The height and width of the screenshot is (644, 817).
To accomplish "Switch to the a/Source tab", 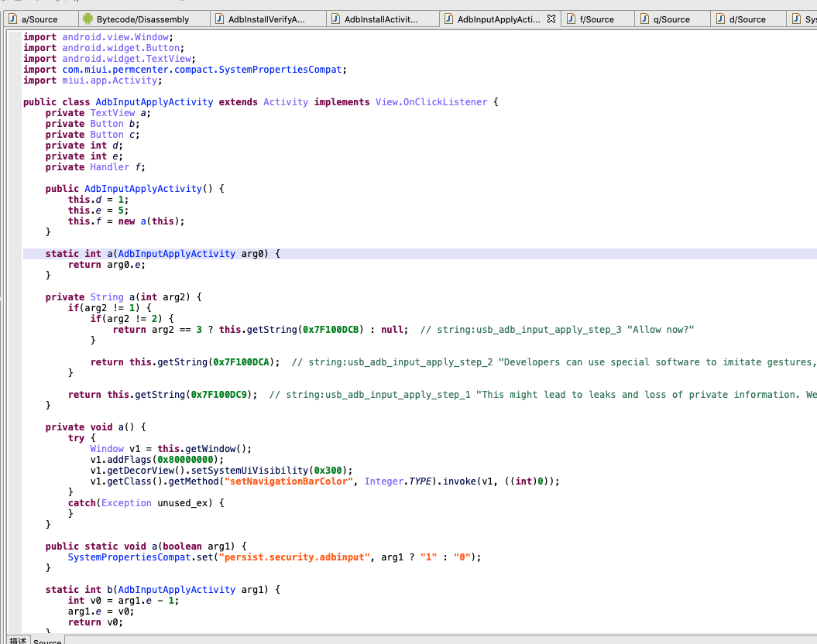I will (x=39, y=19).
